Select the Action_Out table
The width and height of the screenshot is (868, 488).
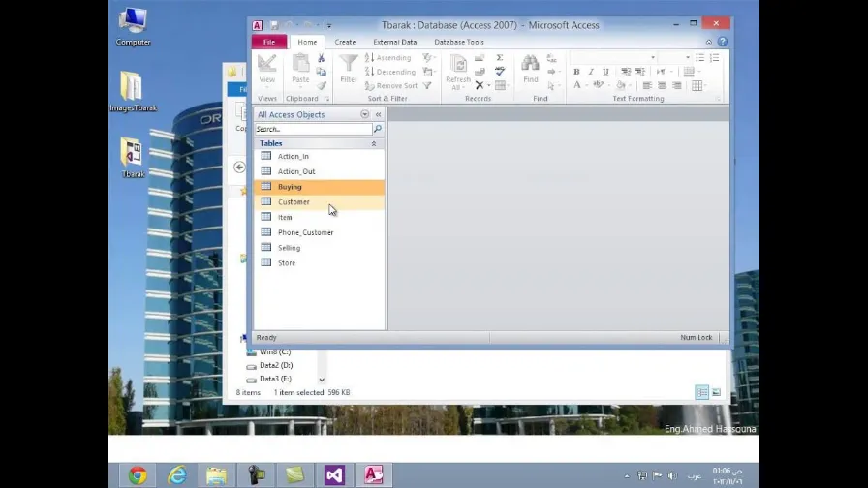coord(320,171)
